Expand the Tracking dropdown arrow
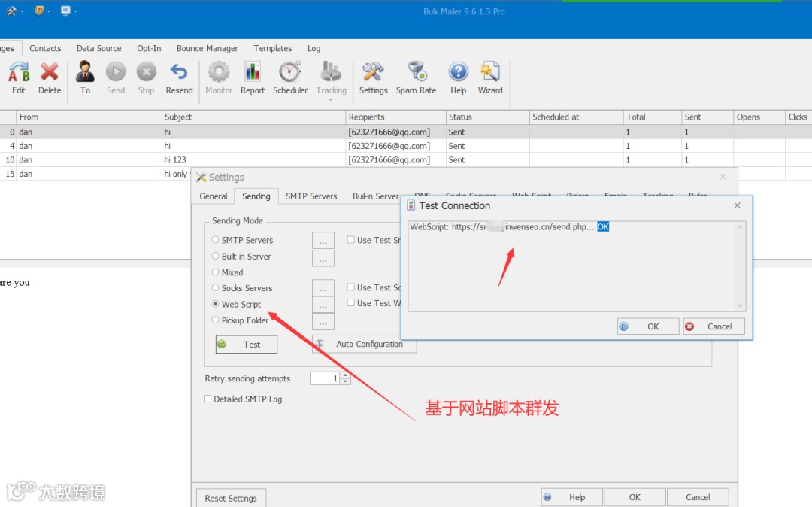Image resolution: width=812 pixels, height=507 pixels. coord(331,99)
